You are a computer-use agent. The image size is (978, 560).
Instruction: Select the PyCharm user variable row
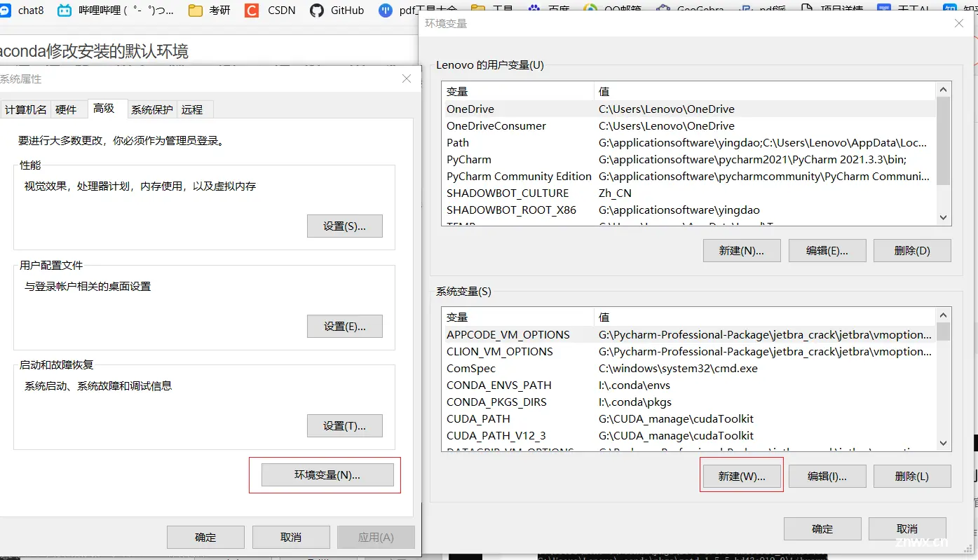pos(689,159)
